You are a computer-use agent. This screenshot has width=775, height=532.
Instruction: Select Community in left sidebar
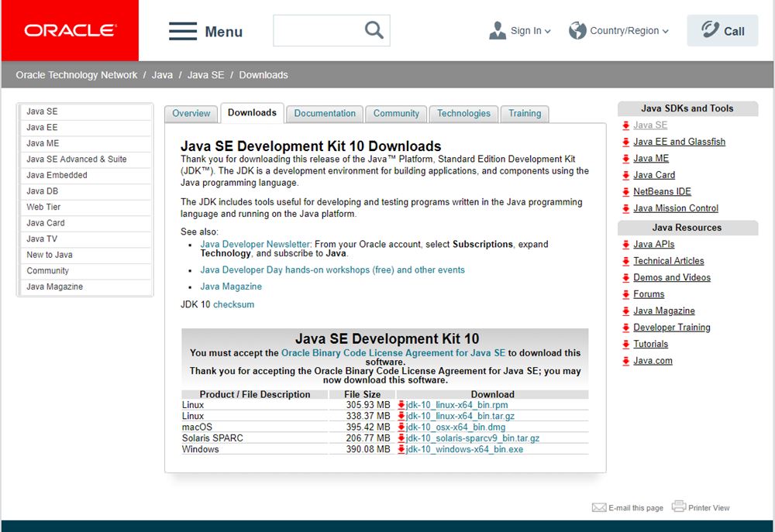(85, 271)
